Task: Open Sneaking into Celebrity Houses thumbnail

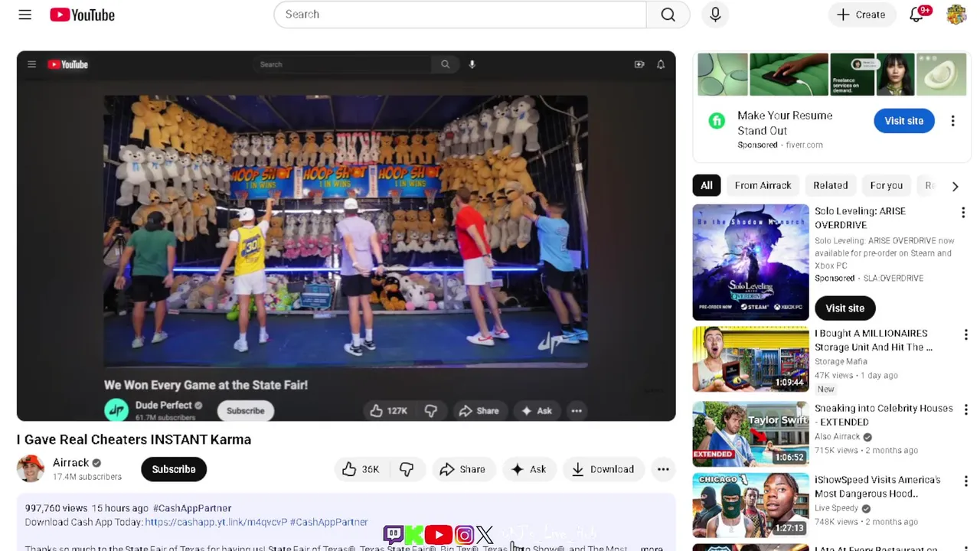Action: pos(750,434)
